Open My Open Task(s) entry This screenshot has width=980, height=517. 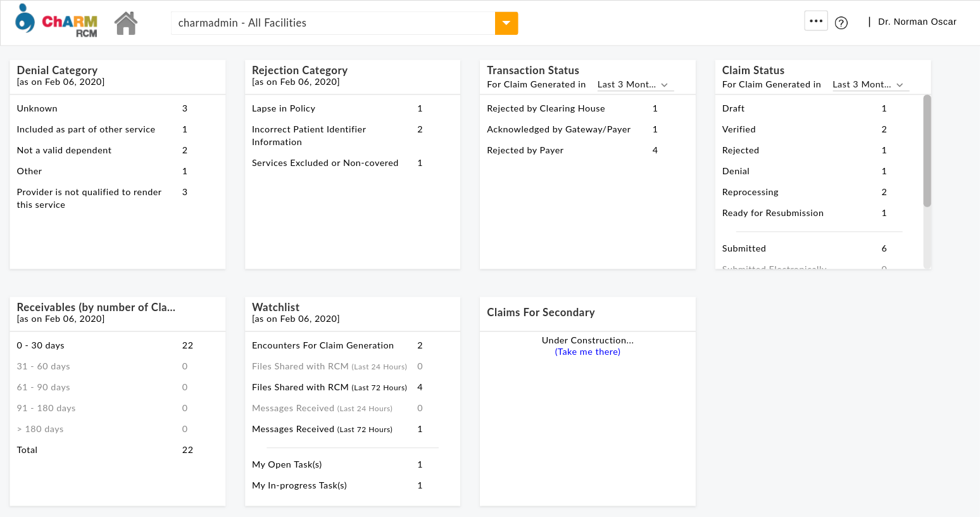(287, 465)
